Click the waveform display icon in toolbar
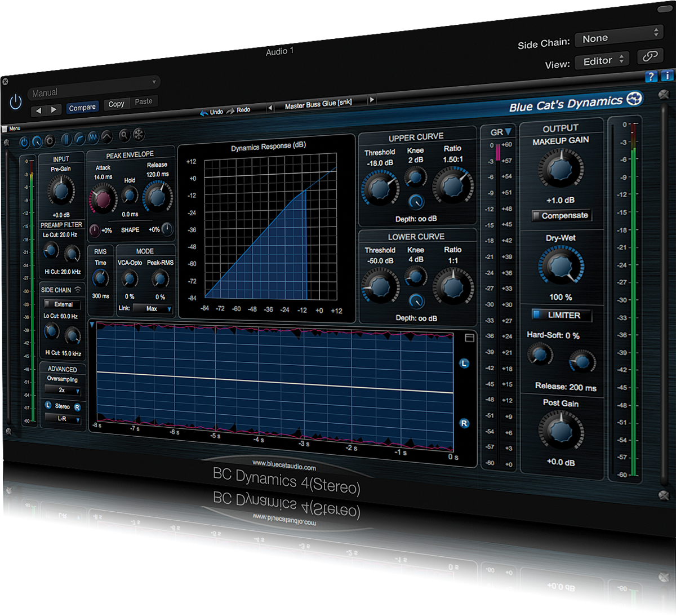The image size is (676, 616). pyautogui.click(x=93, y=138)
